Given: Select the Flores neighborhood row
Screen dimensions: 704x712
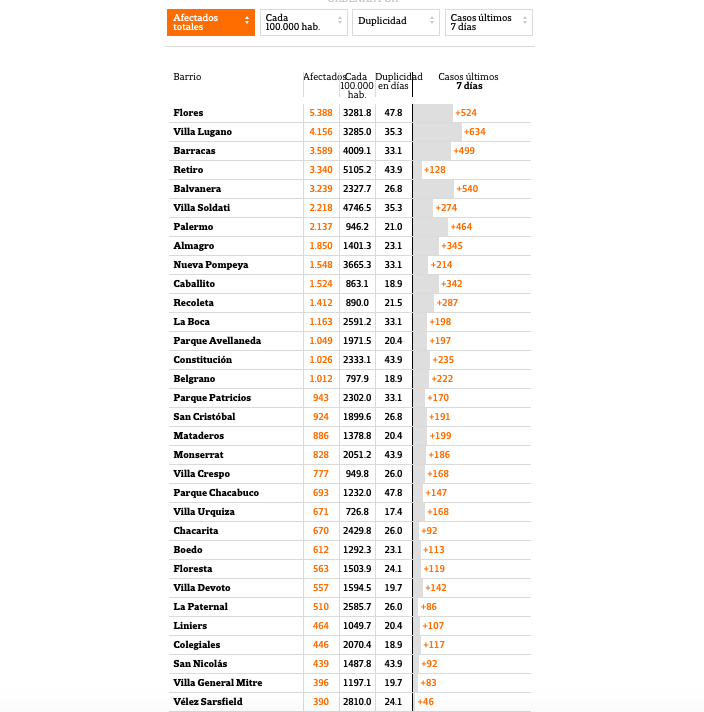Looking at the screenshot, I should (188, 113).
